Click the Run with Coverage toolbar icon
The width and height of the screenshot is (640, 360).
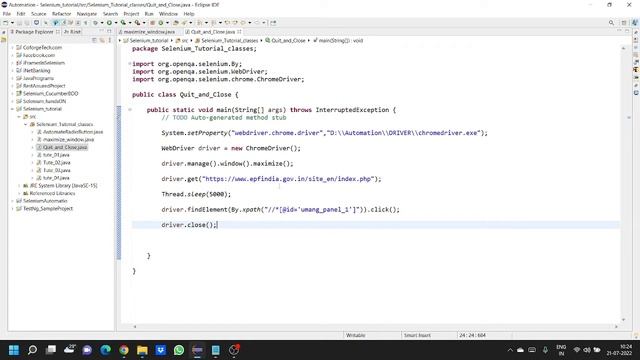click(x=123, y=23)
